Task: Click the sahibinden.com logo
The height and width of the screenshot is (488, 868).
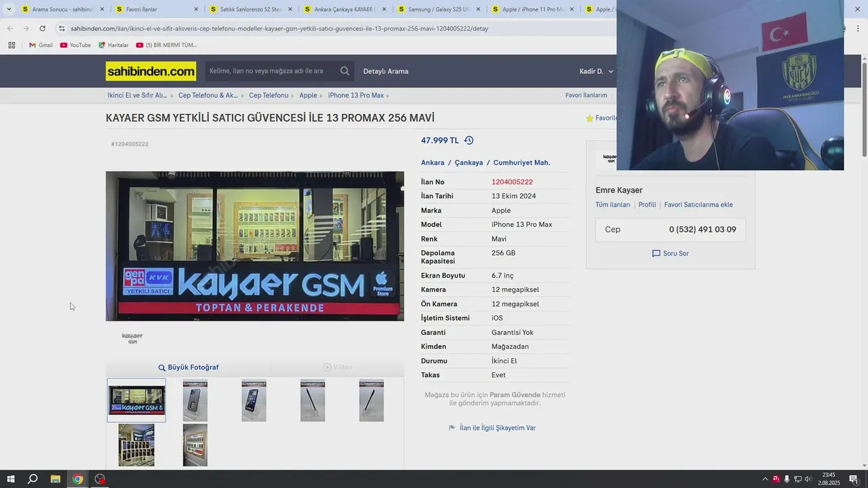Action: point(151,71)
